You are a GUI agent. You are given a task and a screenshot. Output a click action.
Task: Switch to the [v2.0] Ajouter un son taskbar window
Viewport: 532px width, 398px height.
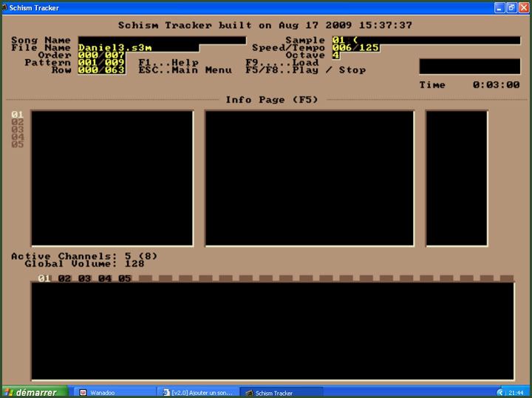point(198,393)
